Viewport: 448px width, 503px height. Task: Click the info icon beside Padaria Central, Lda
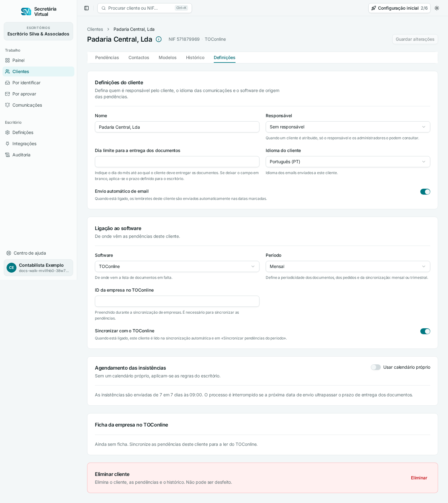[x=159, y=39]
